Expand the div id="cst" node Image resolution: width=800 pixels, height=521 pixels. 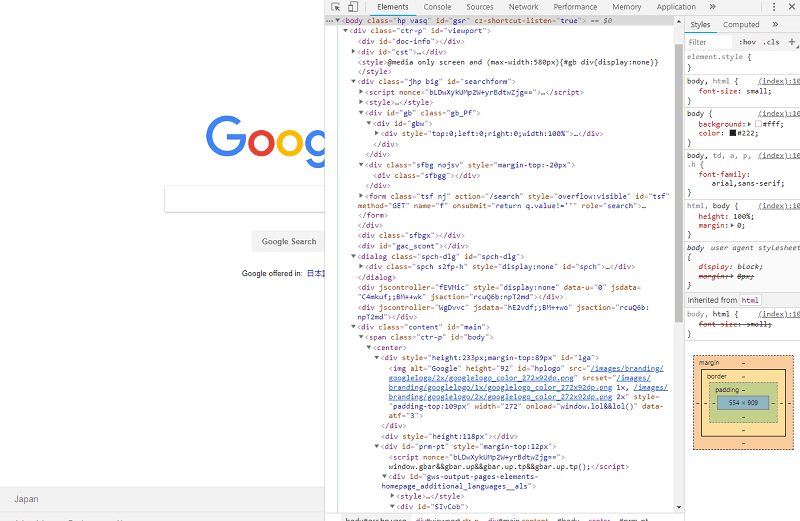tap(354, 51)
